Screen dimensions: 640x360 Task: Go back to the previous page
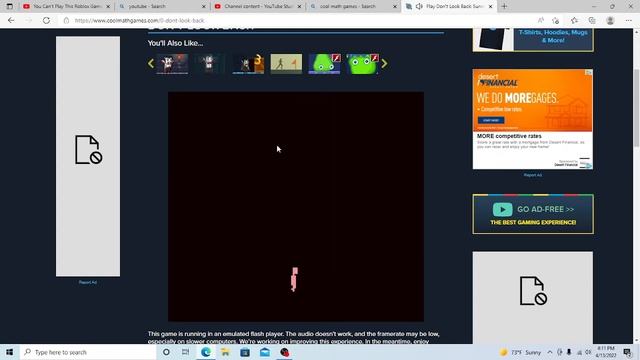[x=11, y=20]
